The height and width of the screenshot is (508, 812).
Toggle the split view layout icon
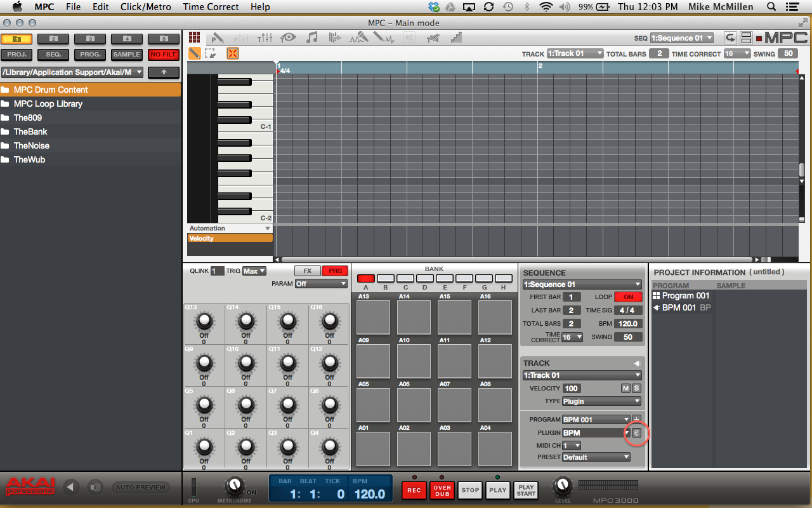[747, 38]
